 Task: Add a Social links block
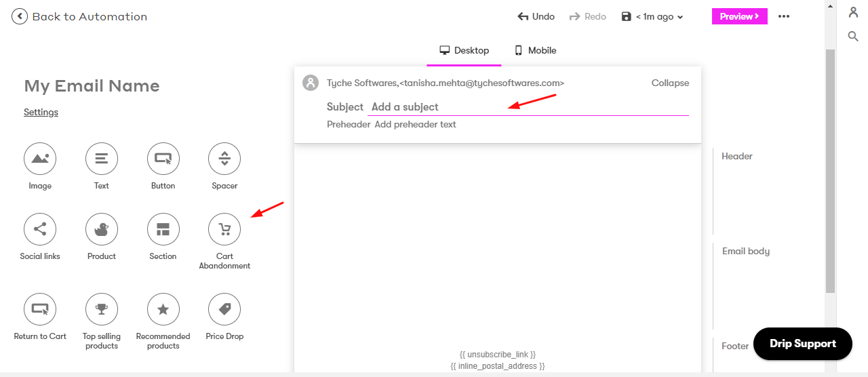click(x=40, y=229)
